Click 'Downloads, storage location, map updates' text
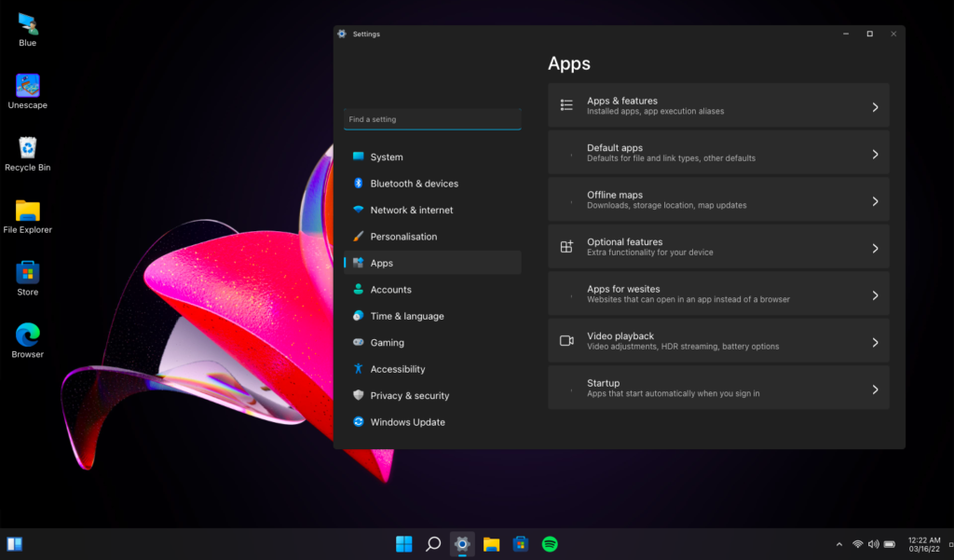The height and width of the screenshot is (560, 954). point(666,206)
